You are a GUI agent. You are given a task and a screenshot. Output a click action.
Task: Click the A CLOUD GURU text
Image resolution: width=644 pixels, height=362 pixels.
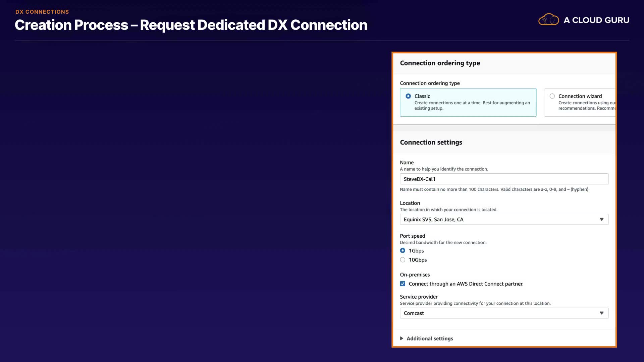[596, 20]
